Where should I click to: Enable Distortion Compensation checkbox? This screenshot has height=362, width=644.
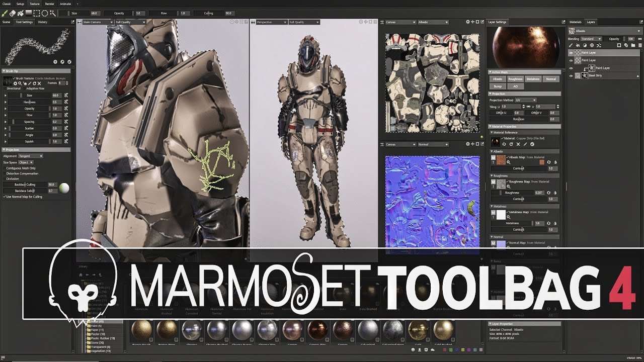(5, 173)
